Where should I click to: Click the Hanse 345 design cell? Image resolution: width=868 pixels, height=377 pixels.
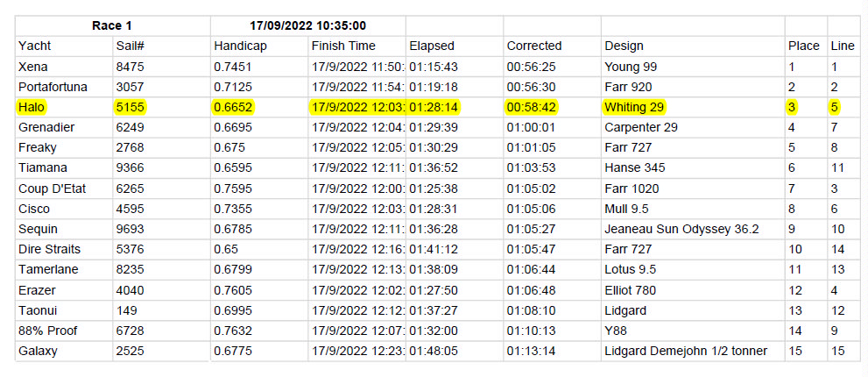click(x=635, y=167)
